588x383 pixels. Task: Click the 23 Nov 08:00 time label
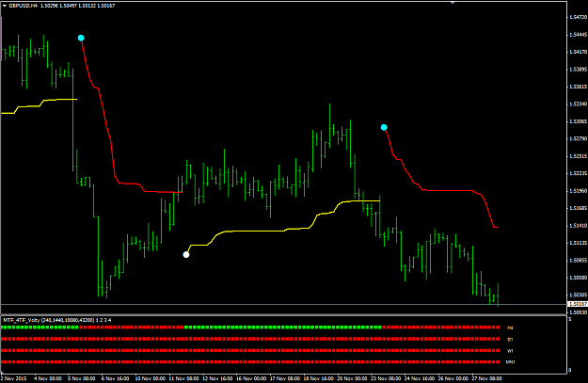pos(386,378)
